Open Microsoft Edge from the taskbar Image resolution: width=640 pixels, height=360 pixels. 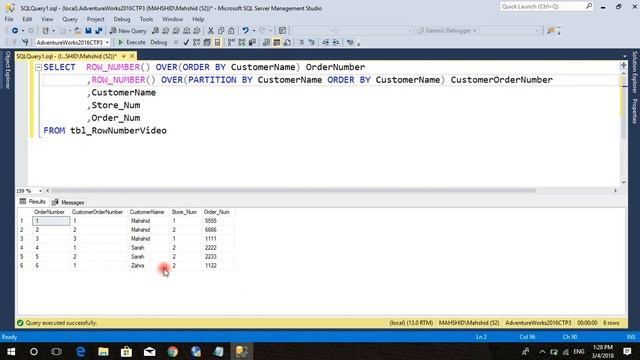coord(80,351)
